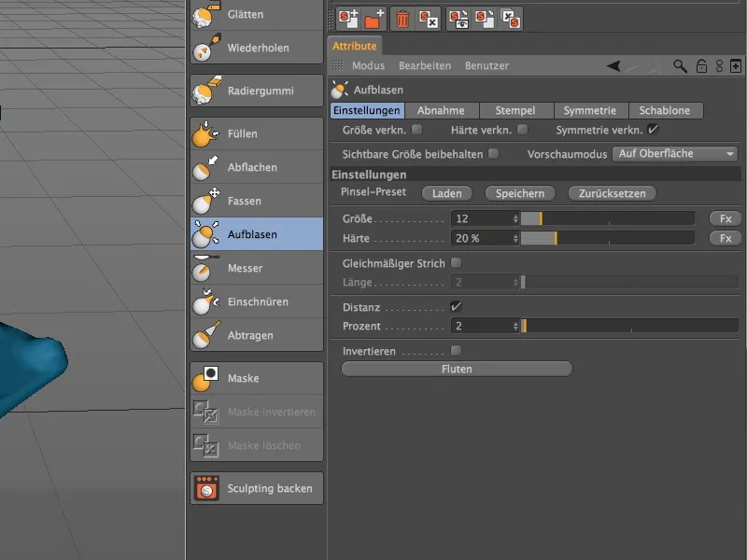
Task: Toggle Gleichmäßiger Strich on
Action: click(x=457, y=262)
